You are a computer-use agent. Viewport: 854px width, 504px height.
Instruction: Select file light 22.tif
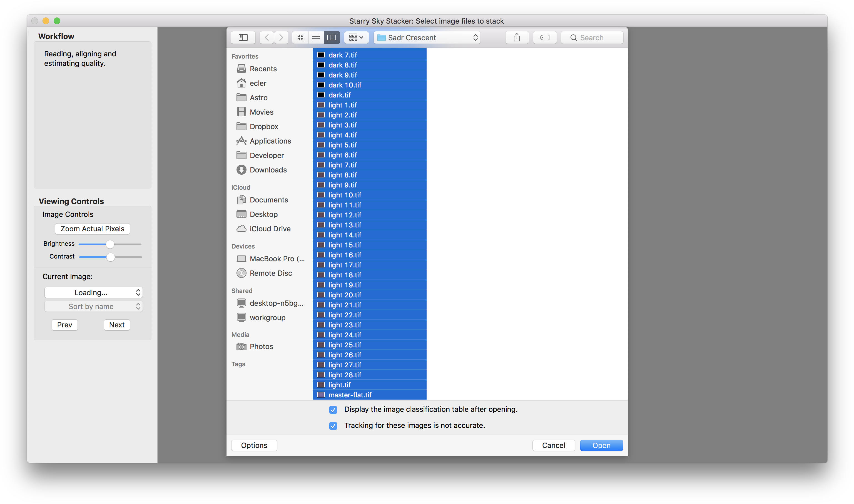click(370, 315)
